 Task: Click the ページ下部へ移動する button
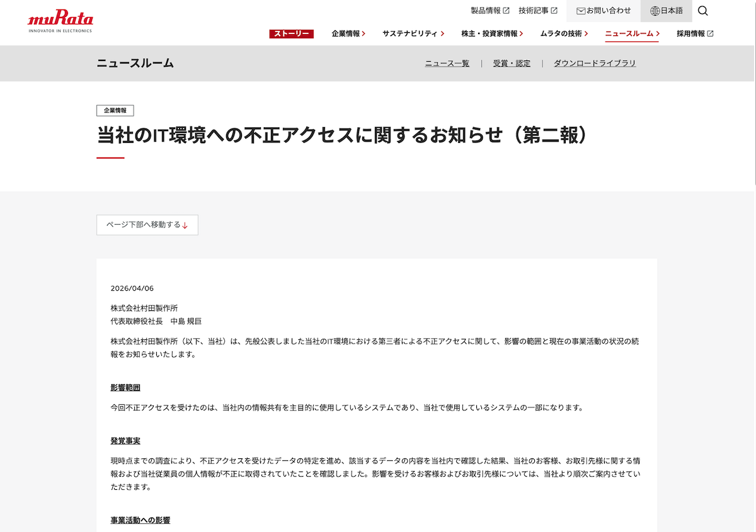tap(147, 225)
